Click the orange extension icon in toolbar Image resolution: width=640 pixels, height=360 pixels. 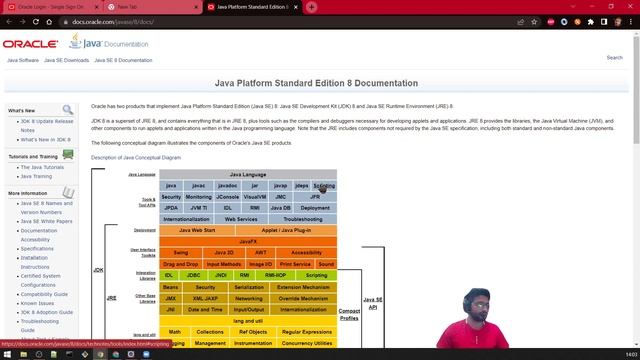coord(577,22)
